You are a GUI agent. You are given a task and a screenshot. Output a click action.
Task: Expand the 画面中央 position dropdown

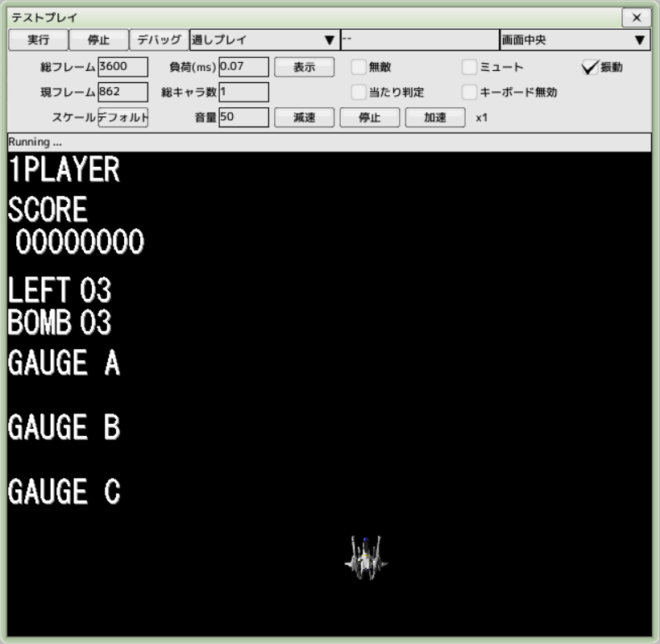point(574,39)
